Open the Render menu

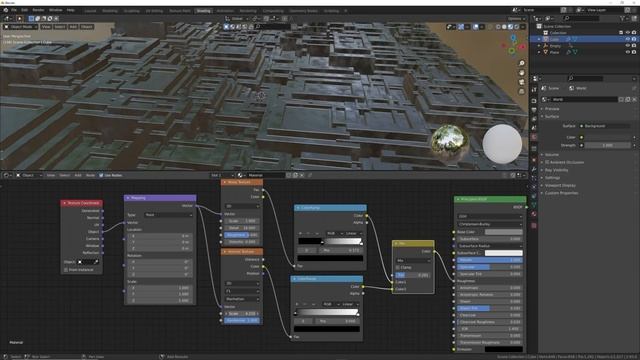click(38, 10)
